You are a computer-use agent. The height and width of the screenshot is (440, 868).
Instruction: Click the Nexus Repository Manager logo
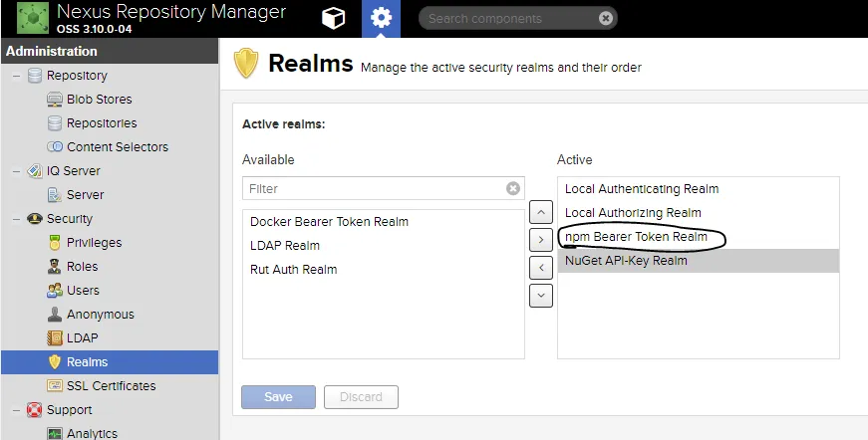(x=33, y=18)
